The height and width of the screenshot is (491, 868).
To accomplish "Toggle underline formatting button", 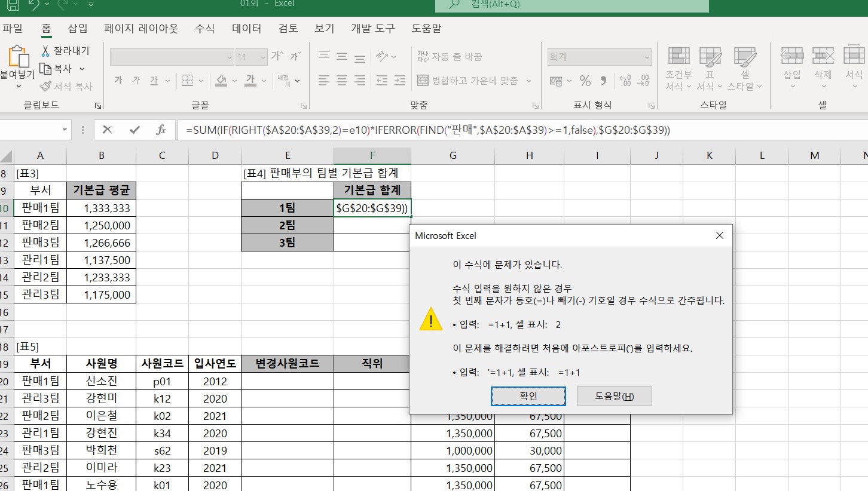I will pos(154,81).
